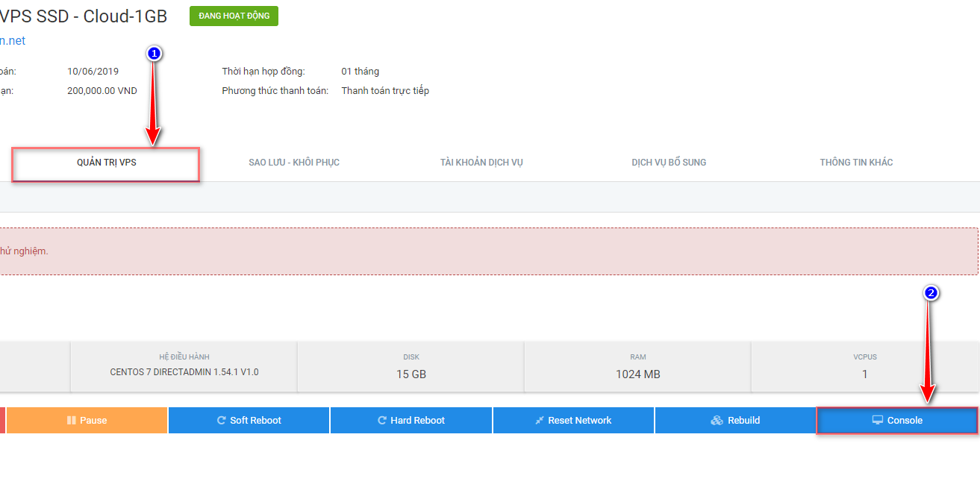The height and width of the screenshot is (496, 980).
Task: Click the Reset Network icon
Action: point(540,421)
